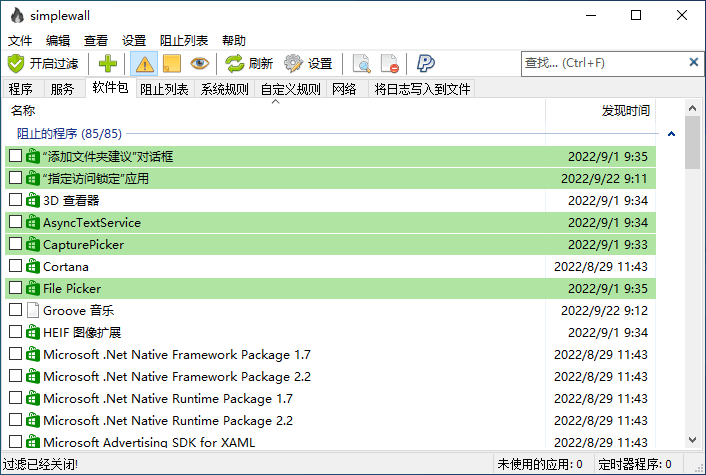Click the yellow square log icon
This screenshot has width=706, height=475.
[x=172, y=64]
